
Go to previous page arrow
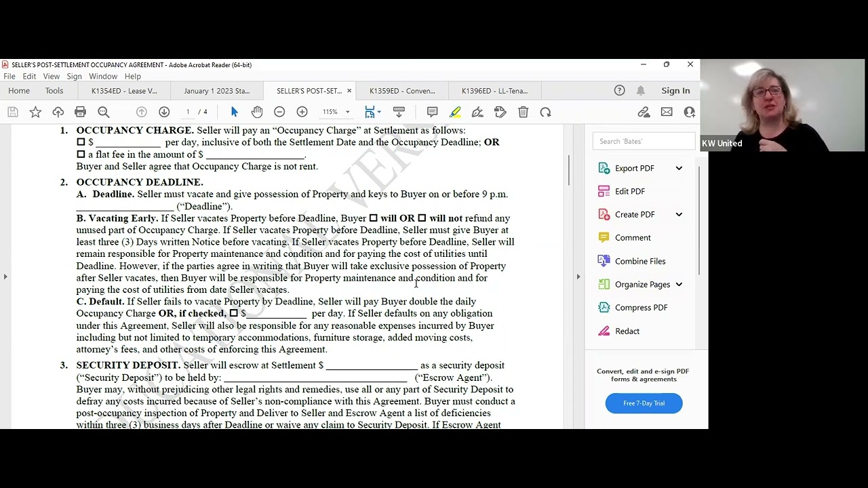click(x=141, y=112)
